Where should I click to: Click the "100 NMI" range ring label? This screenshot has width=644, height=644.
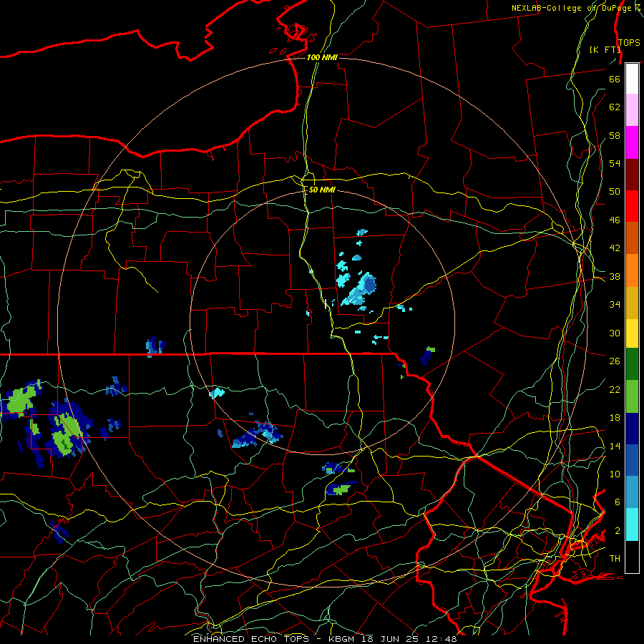[322, 57]
